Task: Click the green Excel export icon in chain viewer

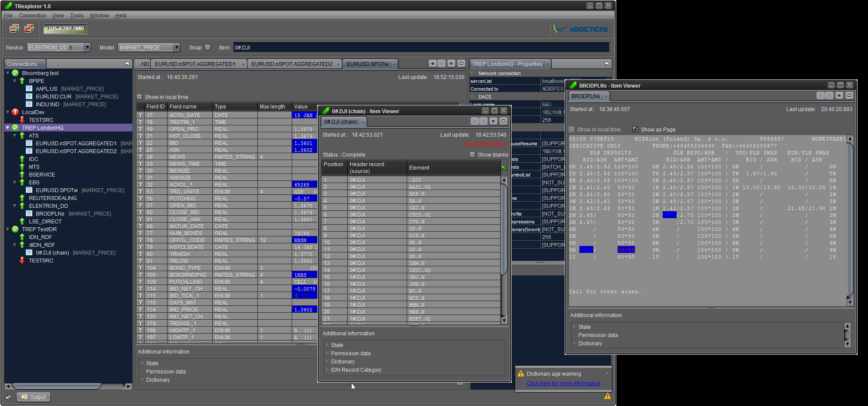Action: (x=504, y=168)
